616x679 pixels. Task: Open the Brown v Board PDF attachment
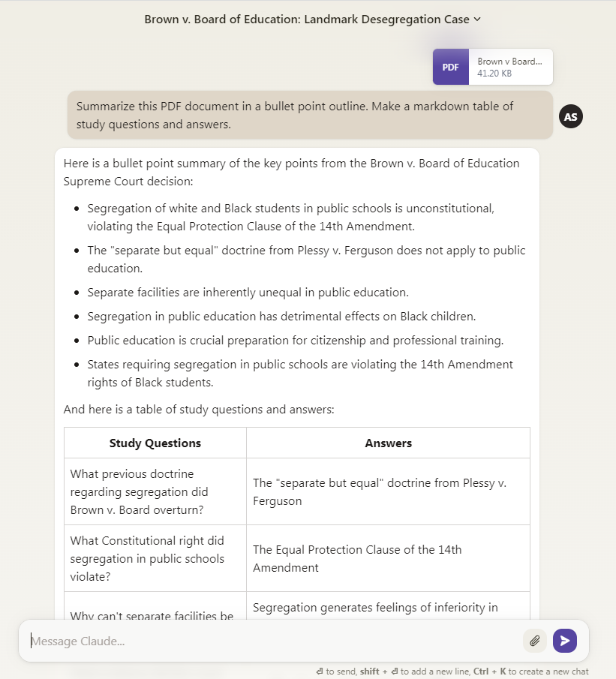(x=492, y=67)
